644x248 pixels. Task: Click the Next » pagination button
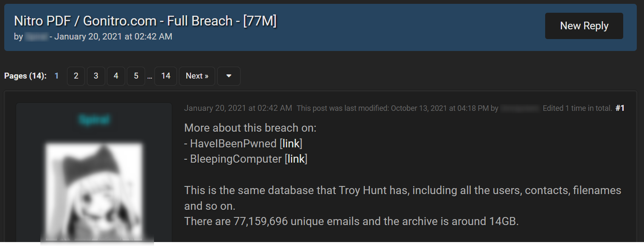pos(197,76)
